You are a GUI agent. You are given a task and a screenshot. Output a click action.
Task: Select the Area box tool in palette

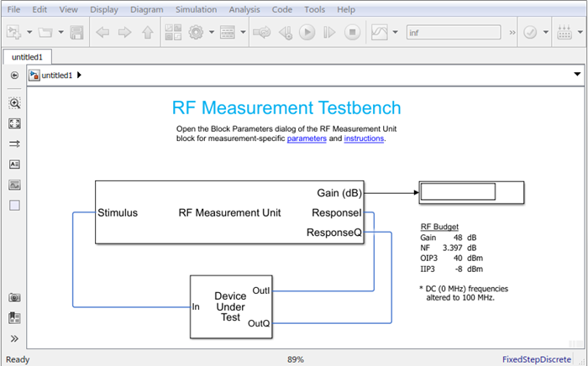click(x=14, y=205)
